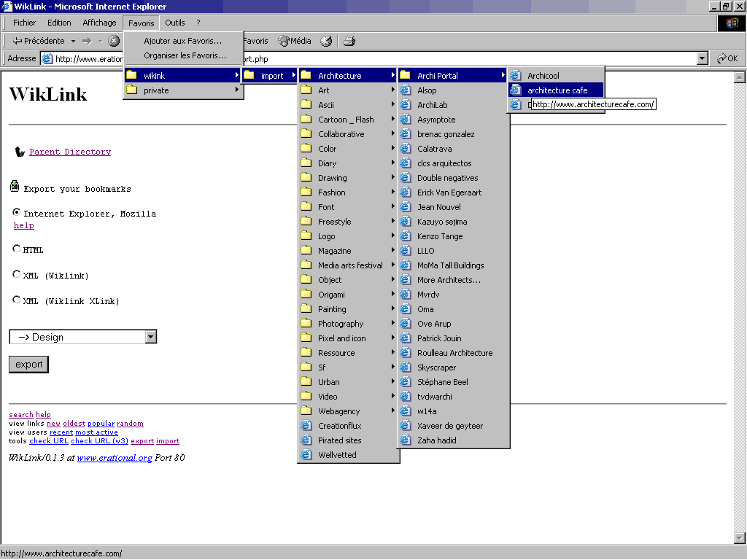
Task: Follow the www.erational.org footer link
Action: (x=115, y=458)
